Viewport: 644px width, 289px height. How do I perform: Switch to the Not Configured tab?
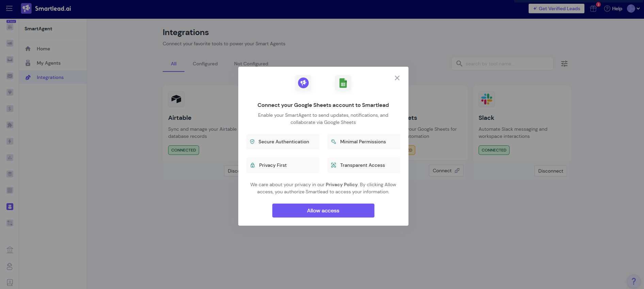coord(251,64)
